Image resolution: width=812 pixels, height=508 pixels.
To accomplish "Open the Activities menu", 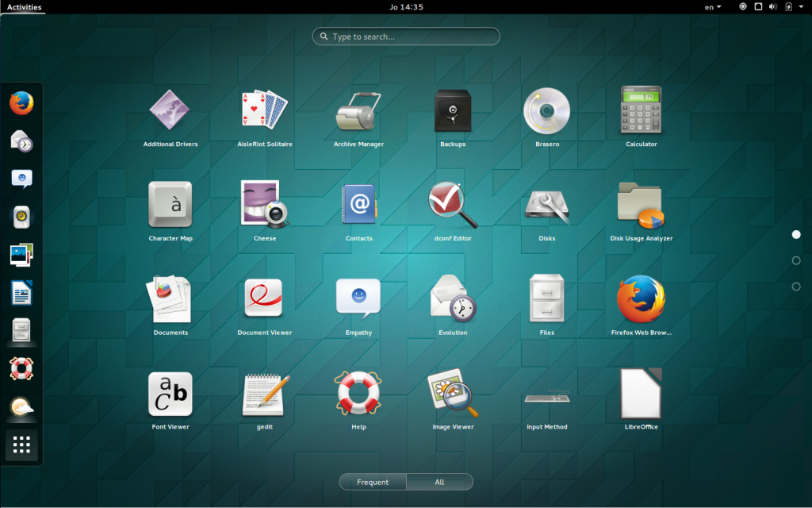I will [x=22, y=6].
